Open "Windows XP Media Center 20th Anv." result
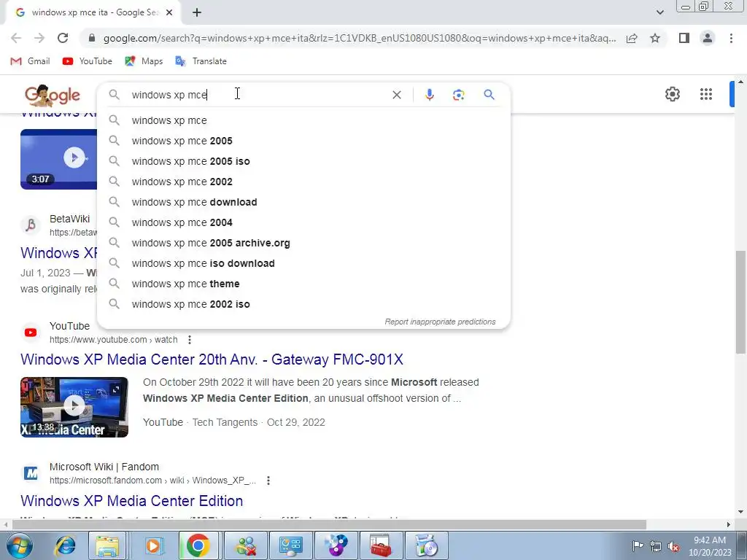Viewport: 747px width, 560px height. (x=212, y=359)
